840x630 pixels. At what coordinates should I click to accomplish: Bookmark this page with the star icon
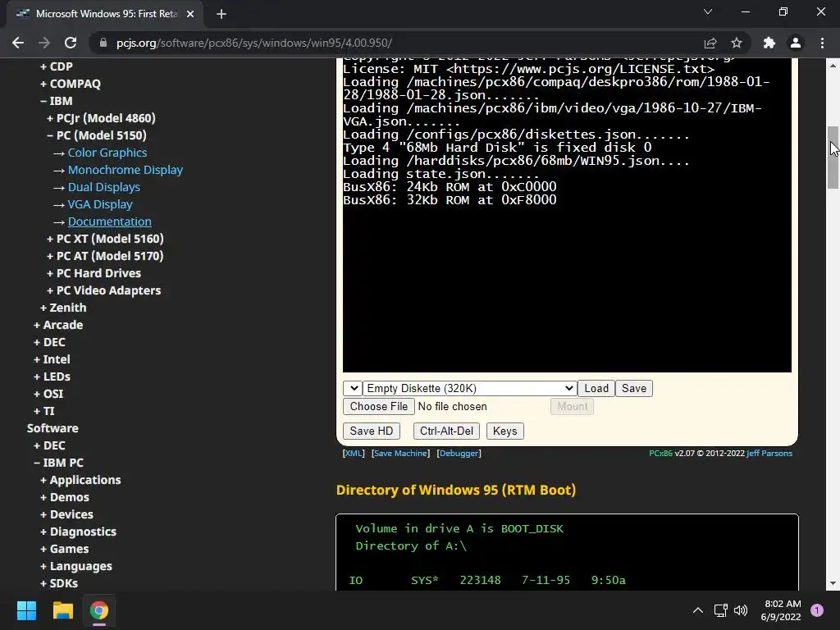coord(737,43)
